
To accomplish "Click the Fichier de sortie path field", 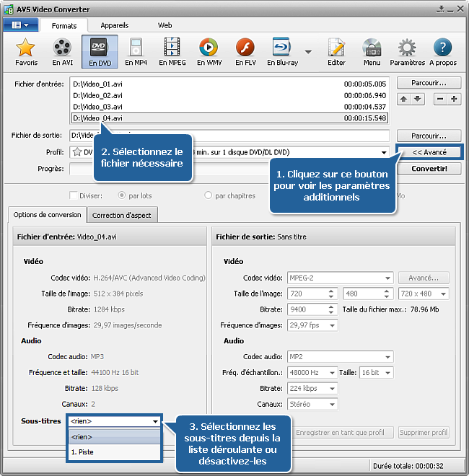I will pyautogui.click(x=229, y=136).
